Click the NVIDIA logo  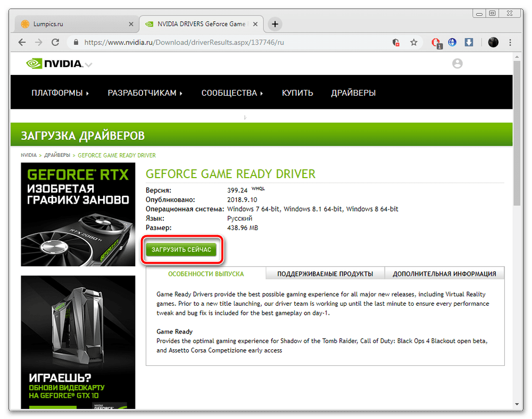(55, 64)
